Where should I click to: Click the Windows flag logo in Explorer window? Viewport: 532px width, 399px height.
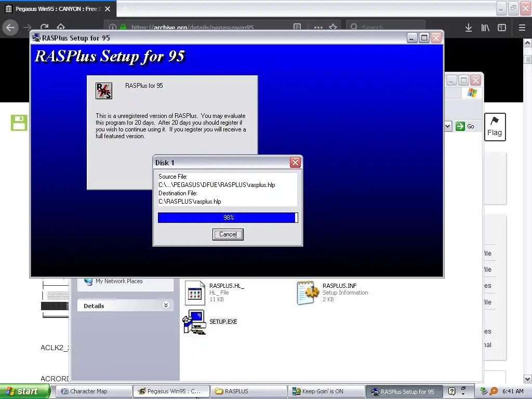click(x=472, y=92)
